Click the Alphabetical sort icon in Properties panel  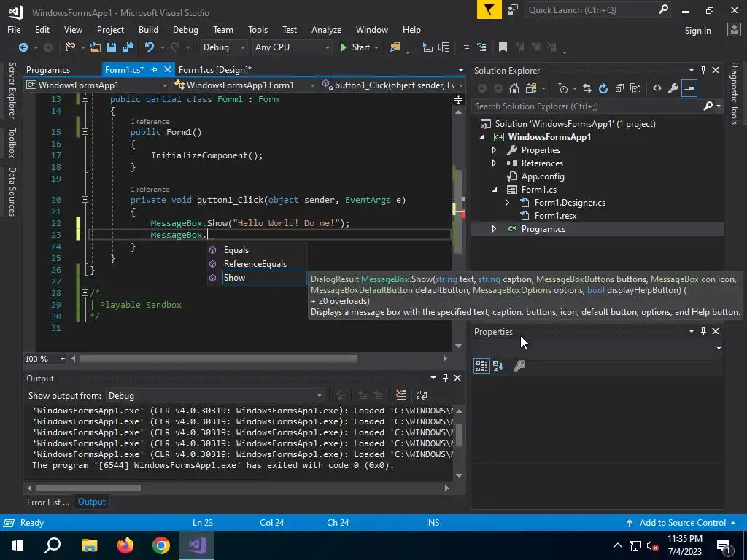[498, 366]
